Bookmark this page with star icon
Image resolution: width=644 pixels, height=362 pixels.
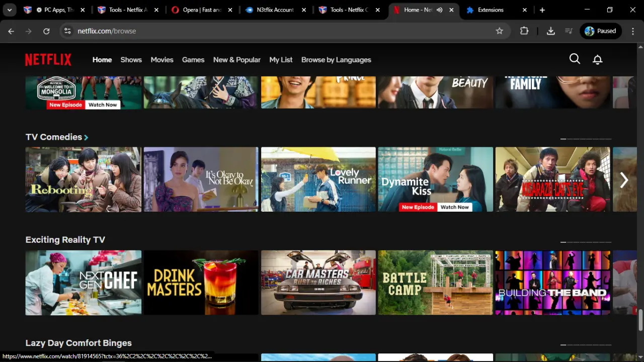tap(499, 31)
